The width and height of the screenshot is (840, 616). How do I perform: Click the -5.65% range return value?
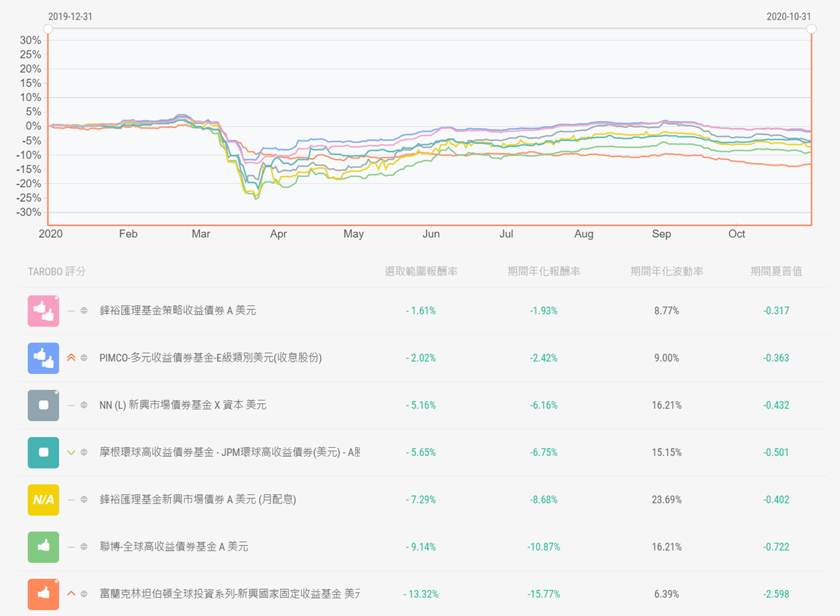[421, 453]
